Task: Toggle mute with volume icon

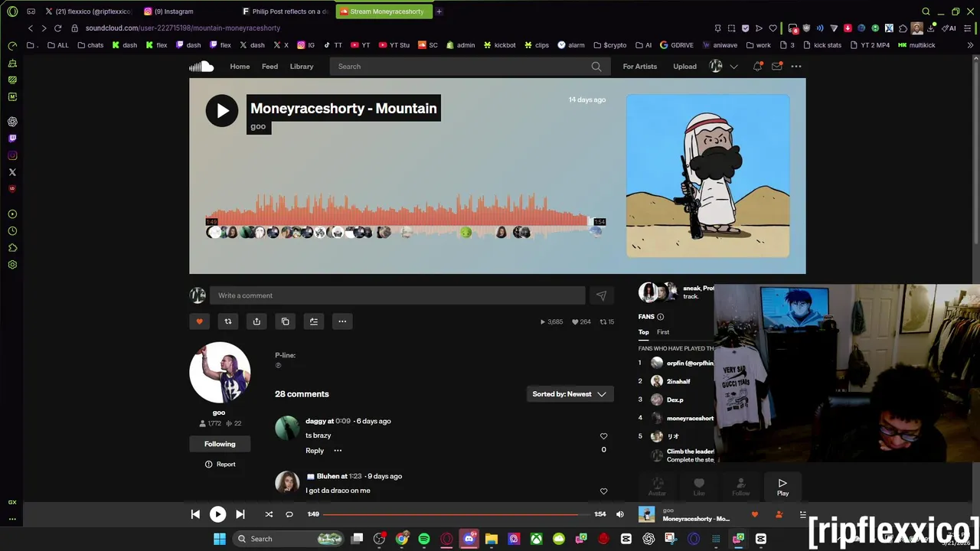Action: (620, 514)
